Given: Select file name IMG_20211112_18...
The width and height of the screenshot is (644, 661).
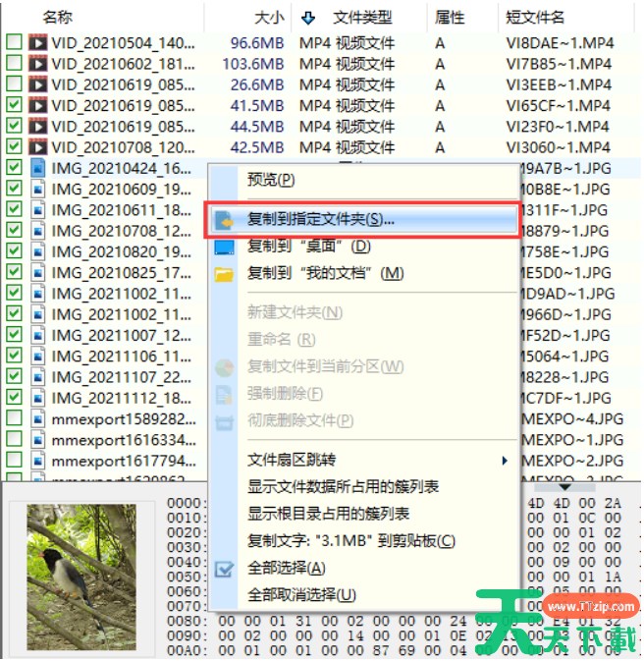Looking at the screenshot, I should click(x=121, y=398).
